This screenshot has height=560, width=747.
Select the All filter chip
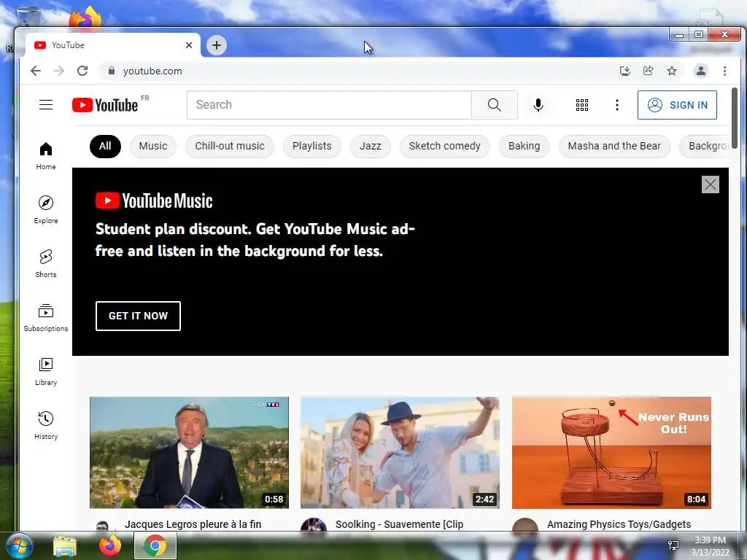coord(105,146)
